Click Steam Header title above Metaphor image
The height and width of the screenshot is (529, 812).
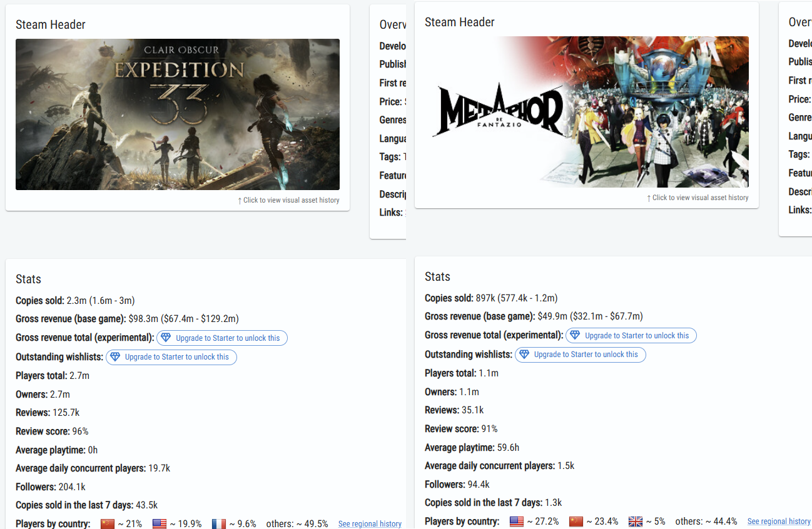460,23
